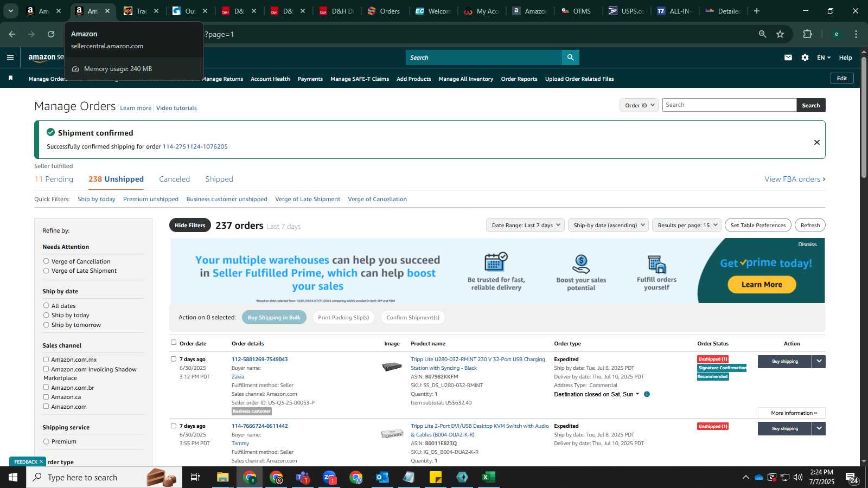Click the Tripp Lite USB charging station thumbnail
This screenshot has width=868, height=488.
point(392,367)
